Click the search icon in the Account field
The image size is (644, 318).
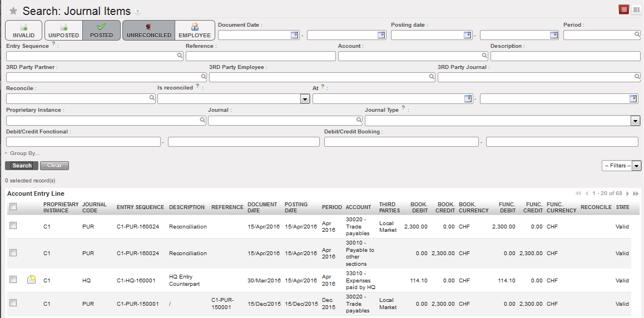coord(484,56)
